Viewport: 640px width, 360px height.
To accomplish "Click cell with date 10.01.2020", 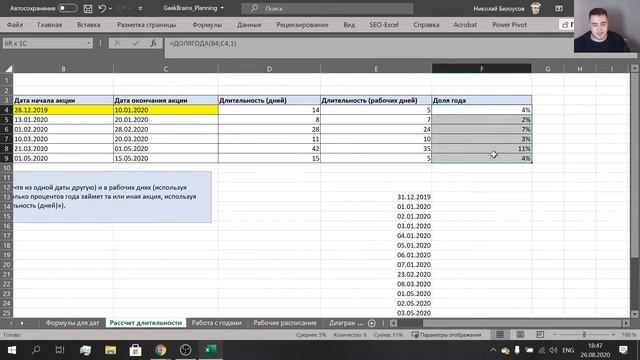I will 165,110.
